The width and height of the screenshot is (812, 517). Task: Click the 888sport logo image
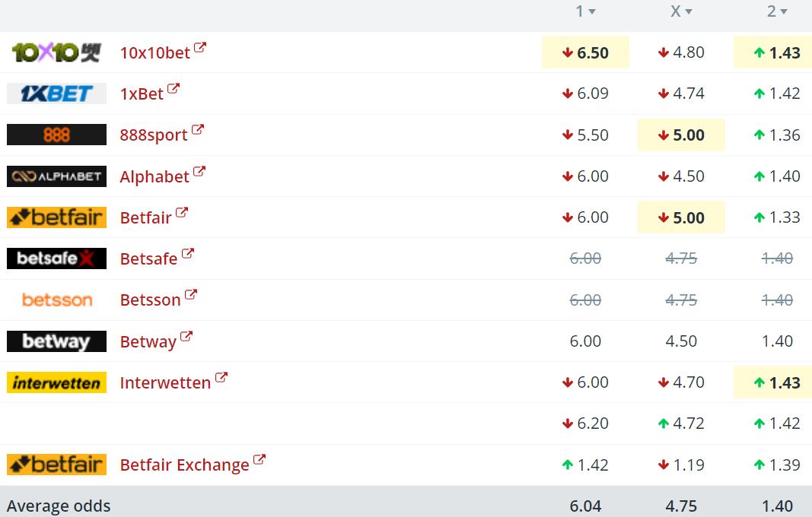56,135
